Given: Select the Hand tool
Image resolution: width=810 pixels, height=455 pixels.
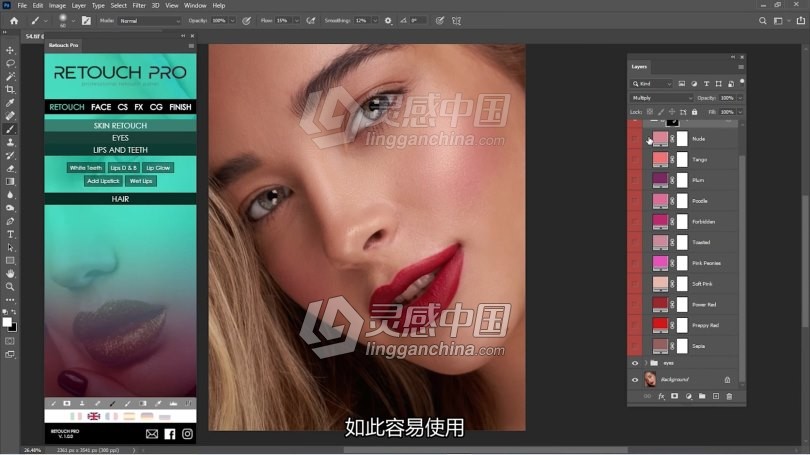Looking at the screenshot, I should 10,274.
